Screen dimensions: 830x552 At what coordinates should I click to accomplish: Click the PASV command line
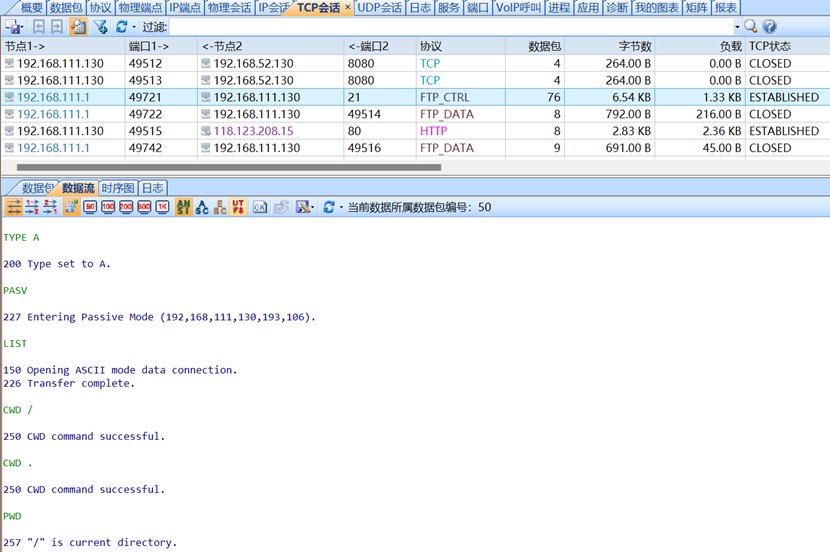coord(15,291)
